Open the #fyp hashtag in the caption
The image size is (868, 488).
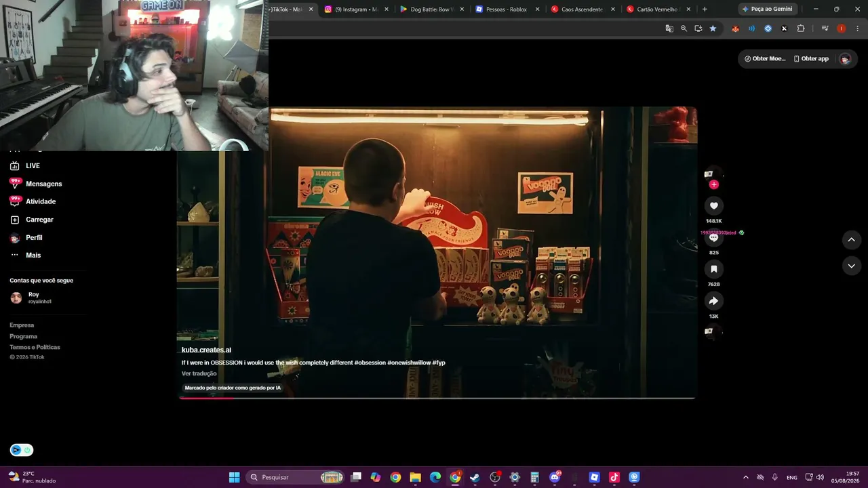click(x=439, y=363)
